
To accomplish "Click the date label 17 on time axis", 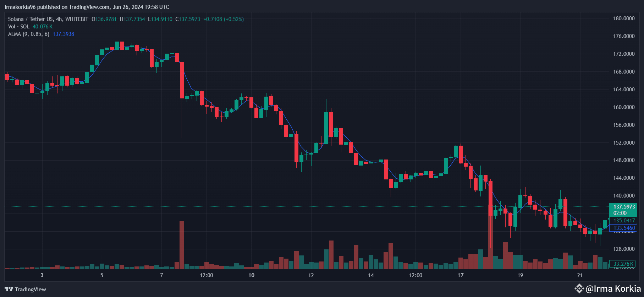I will point(461,275).
